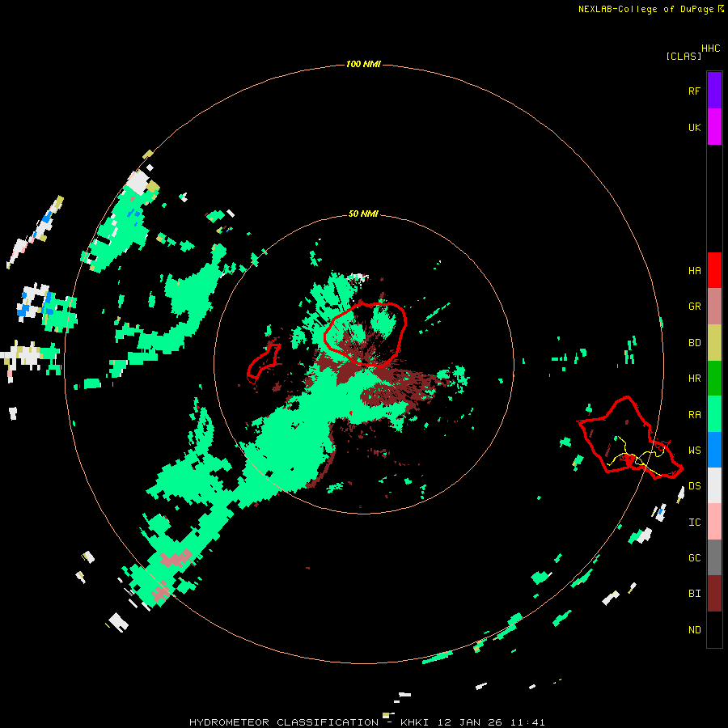
Task: Click the ND legend label
Action: click(x=694, y=629)
